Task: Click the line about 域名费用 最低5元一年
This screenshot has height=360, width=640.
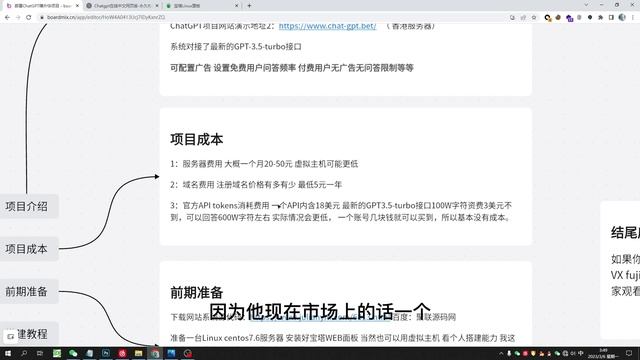Action: tap(256, 184)
